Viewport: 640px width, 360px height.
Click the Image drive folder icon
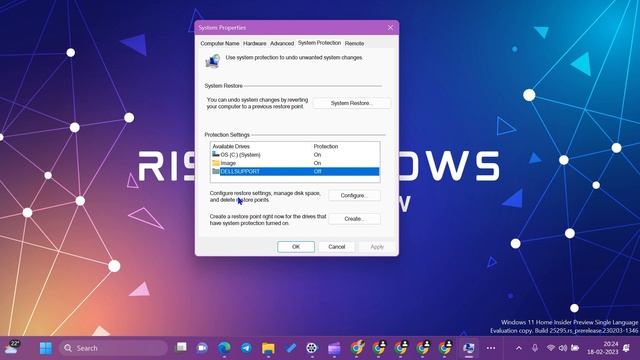[216, 163]
